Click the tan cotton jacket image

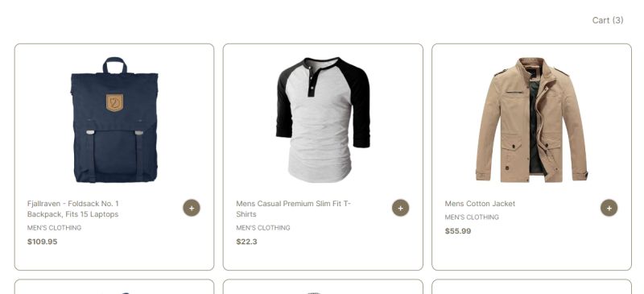click(531, 120)
